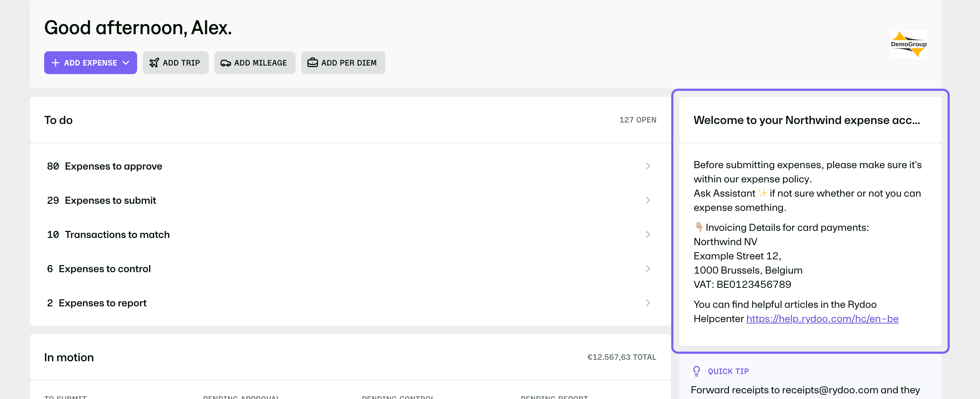Click the car icon for Add Mileage
Viewport: 980px width, 399px height.
[x=226, y=63]
